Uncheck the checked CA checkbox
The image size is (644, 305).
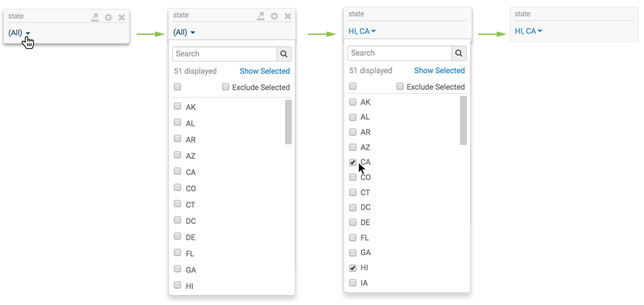click(353, 163)
